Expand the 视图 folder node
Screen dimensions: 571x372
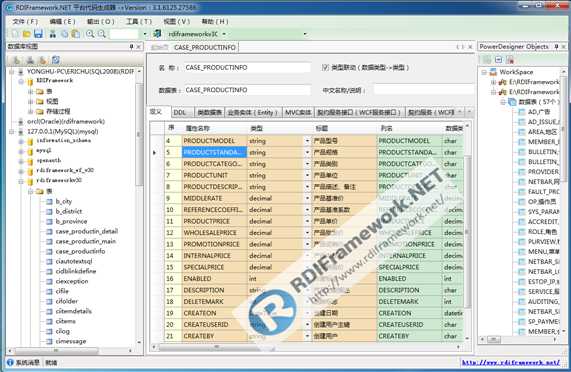[x=31, y=101]
